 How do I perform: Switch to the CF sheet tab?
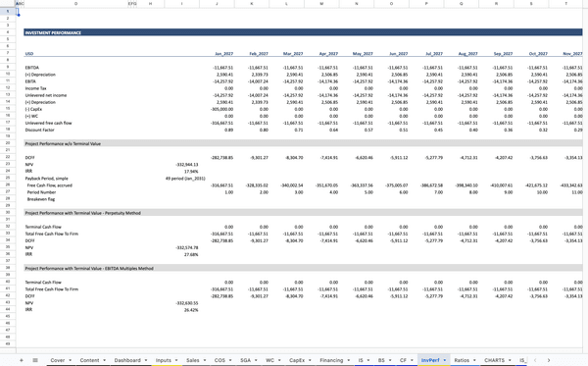[x=403, y=360]
